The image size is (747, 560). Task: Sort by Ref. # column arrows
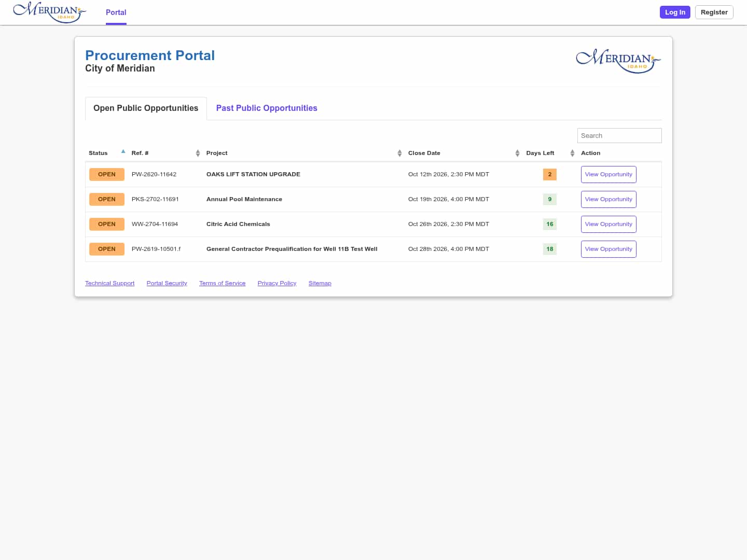(198, 153)
